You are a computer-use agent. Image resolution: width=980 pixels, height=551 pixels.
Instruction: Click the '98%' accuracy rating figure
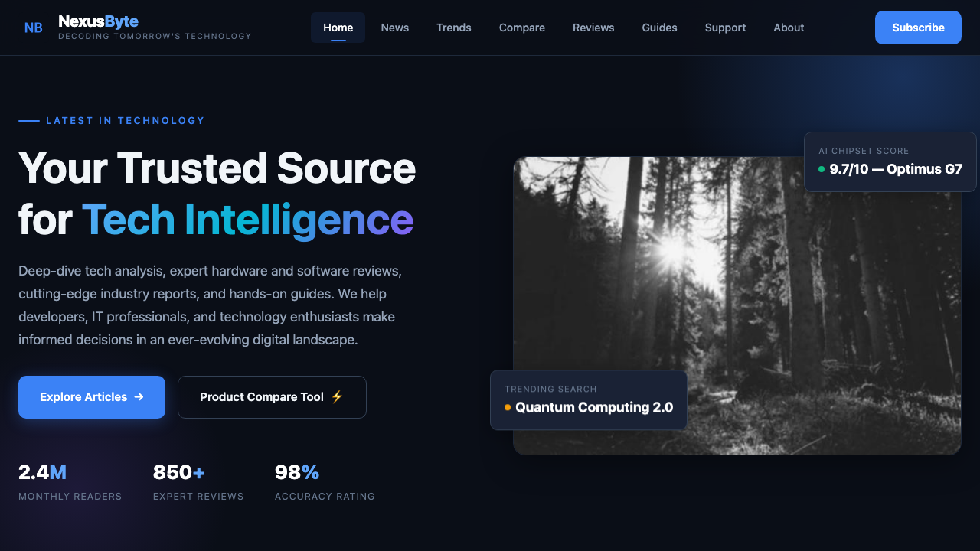pyautogui.click(x=297, y=472)
